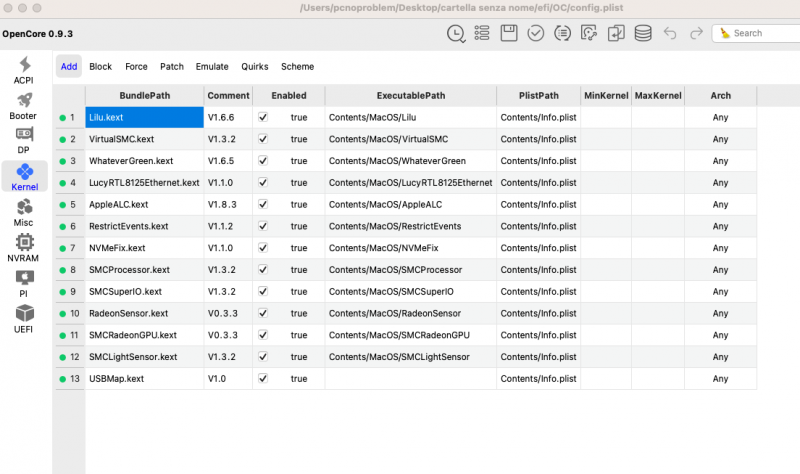The image size is (800, 474).
Task: Click the Search input field
Action: click(760, 33)
